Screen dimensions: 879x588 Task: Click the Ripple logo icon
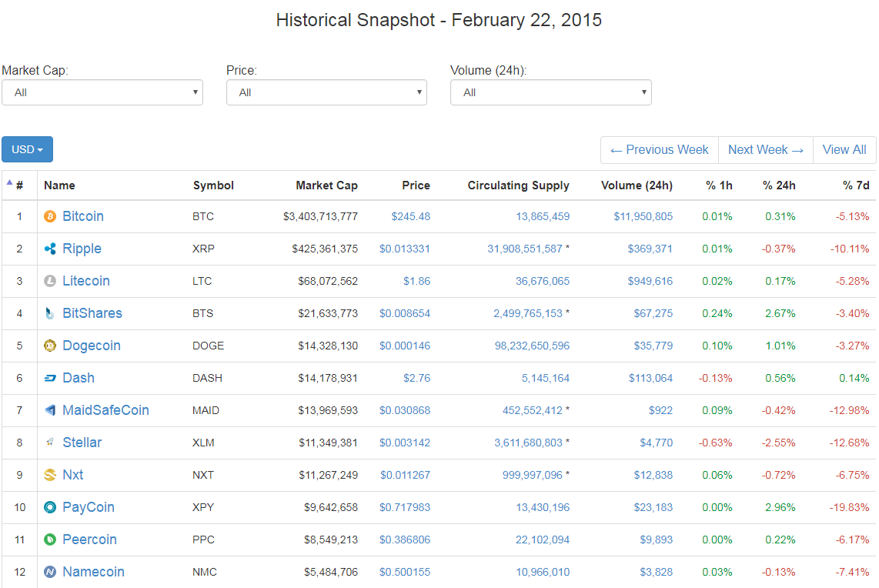[50, 249]
